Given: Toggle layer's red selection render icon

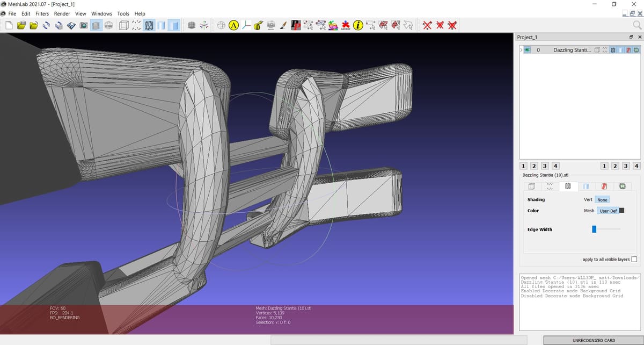Looking at the screenshot, I should [x=628, y=49].
